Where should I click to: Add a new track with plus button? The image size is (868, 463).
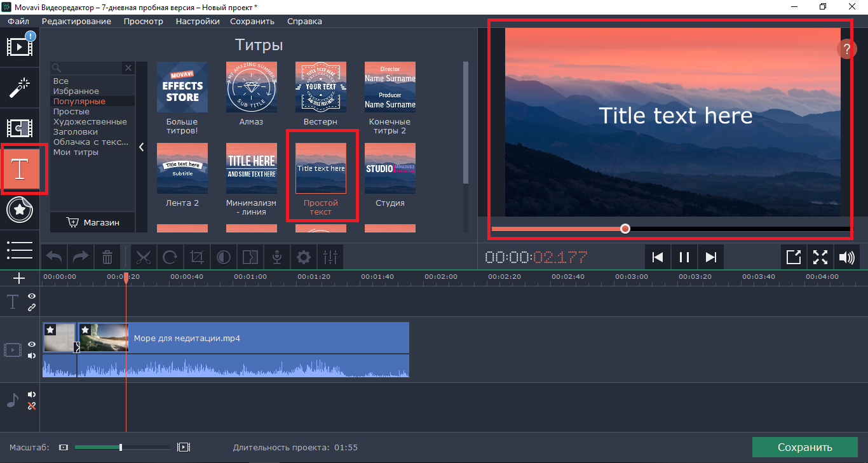pyautogui.click(x=19, y=278)
